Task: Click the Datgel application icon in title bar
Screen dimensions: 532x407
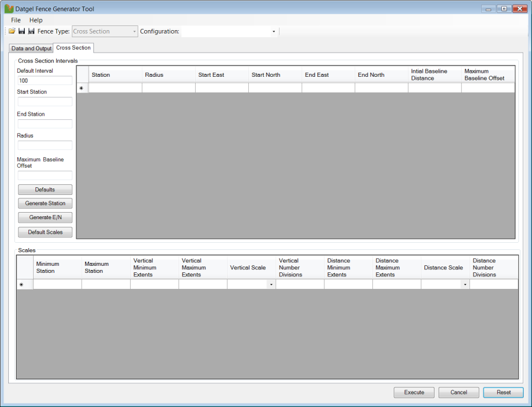Action: tap(9, 9)
